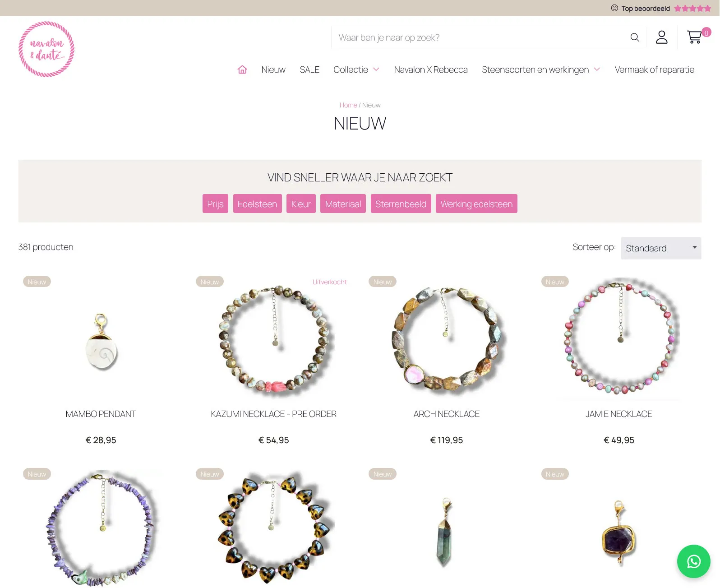
Task: Click the search magnifier icon
Action: click(635, 37)
